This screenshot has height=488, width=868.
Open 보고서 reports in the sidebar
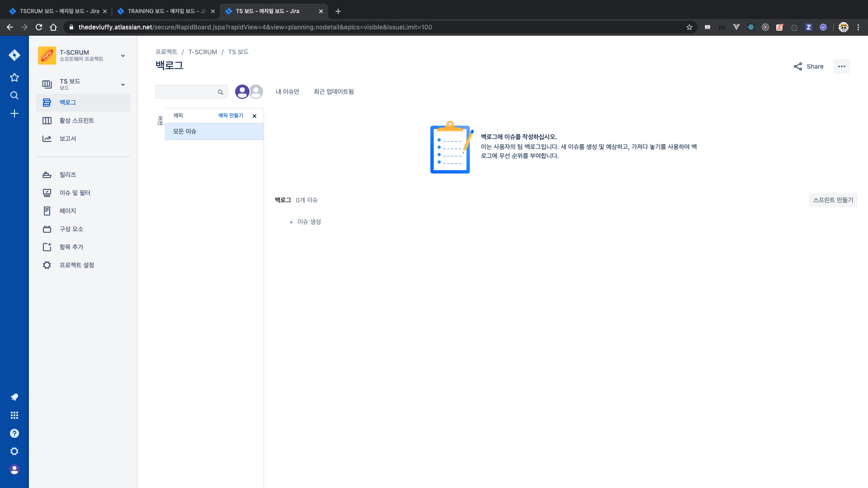tap(68, 139)
